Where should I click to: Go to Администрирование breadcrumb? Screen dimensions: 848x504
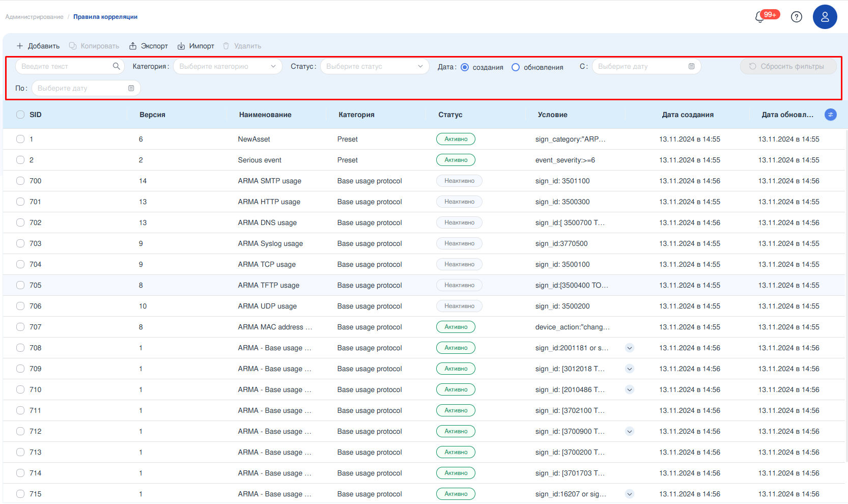(x=34, y=17)
